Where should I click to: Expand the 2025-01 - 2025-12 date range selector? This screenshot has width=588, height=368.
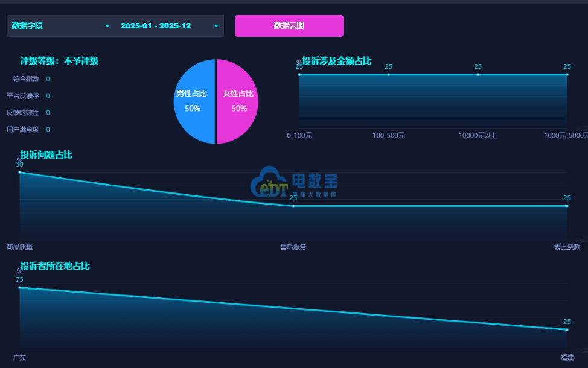169,26
